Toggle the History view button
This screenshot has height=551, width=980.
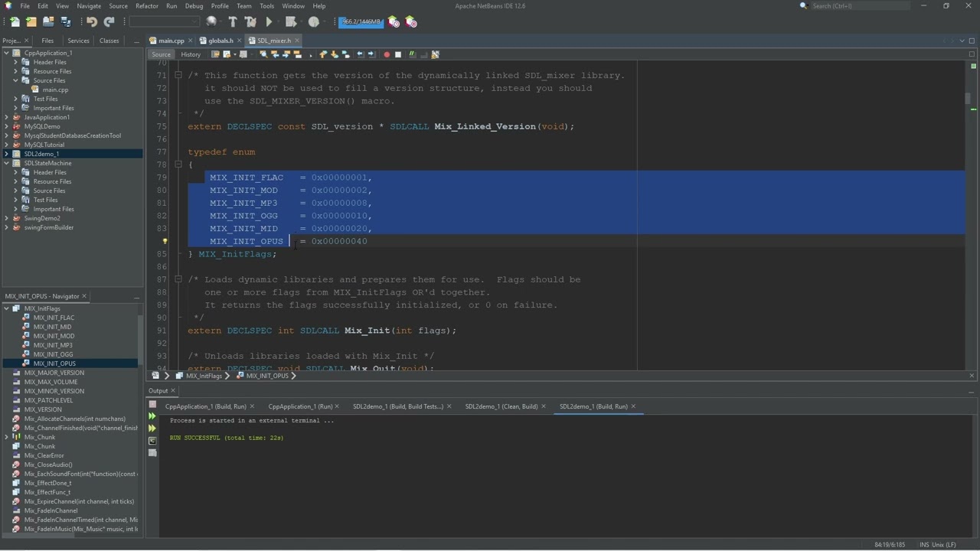[191, 54]
